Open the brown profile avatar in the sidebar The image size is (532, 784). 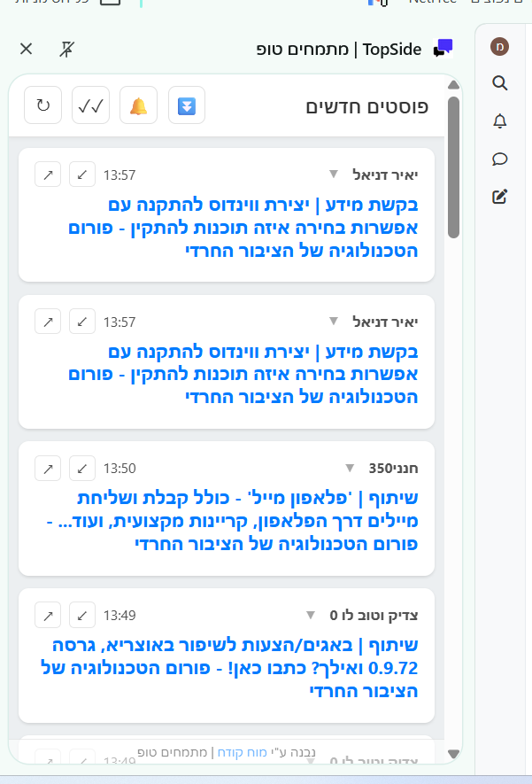point(499,46)
